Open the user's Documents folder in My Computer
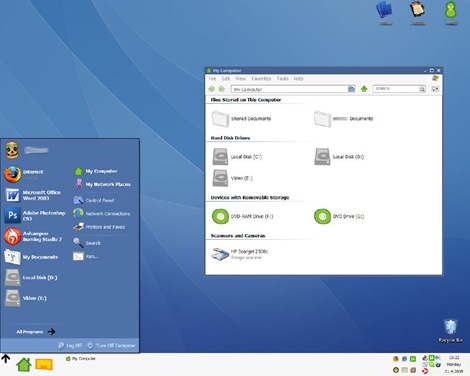This screenshot has width=470, height=376. pos(344,119)
